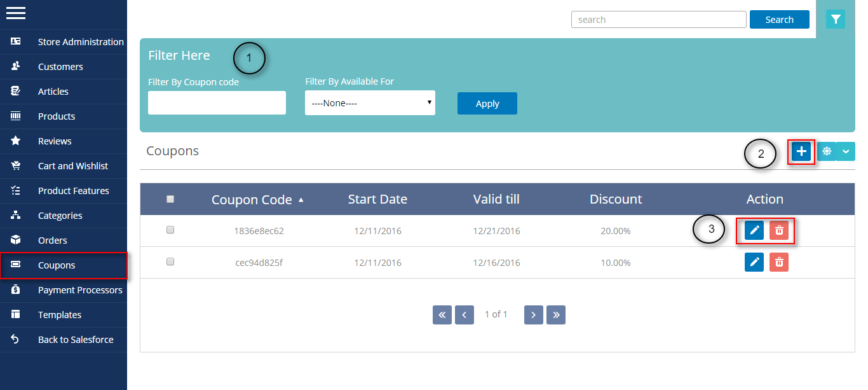Go to the next page arrow

pos(533,315)
